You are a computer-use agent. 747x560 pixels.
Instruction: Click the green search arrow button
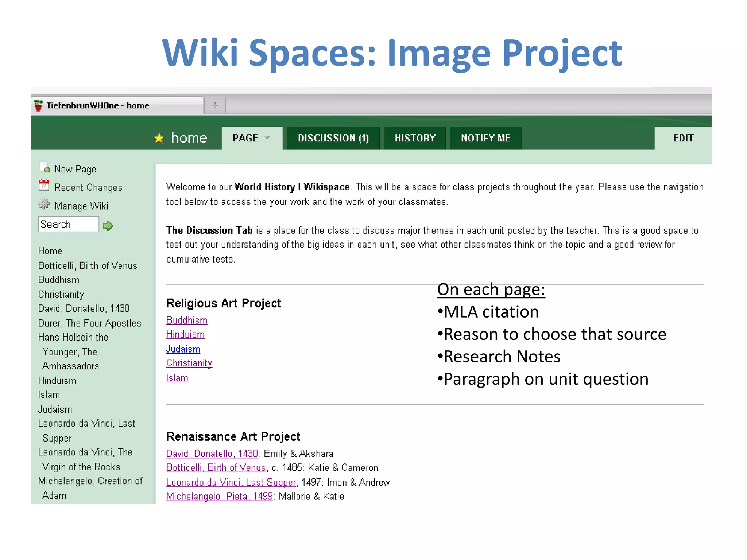tap(108, 226)
